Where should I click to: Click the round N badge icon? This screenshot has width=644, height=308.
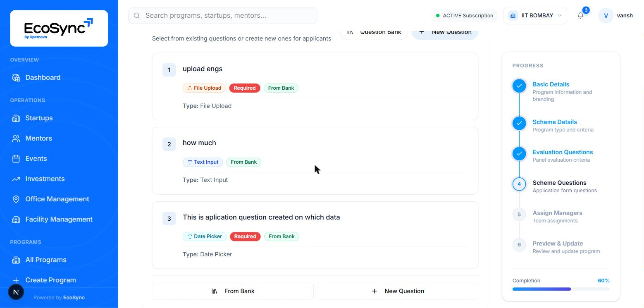click(16, 292)
